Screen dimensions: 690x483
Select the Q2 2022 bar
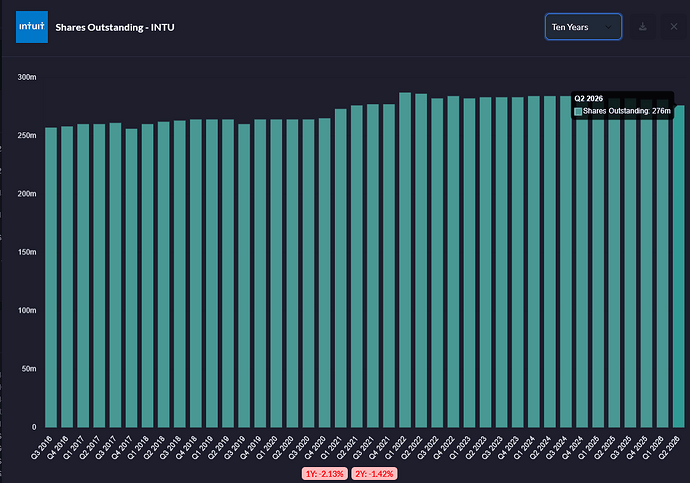click(421, 260)
